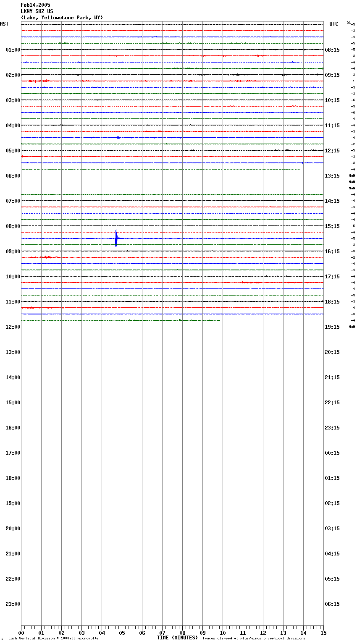The width and height of the screenshot is (357, 644).
Task: Click minute-axis label 13
Action: [x=283, y=633]
